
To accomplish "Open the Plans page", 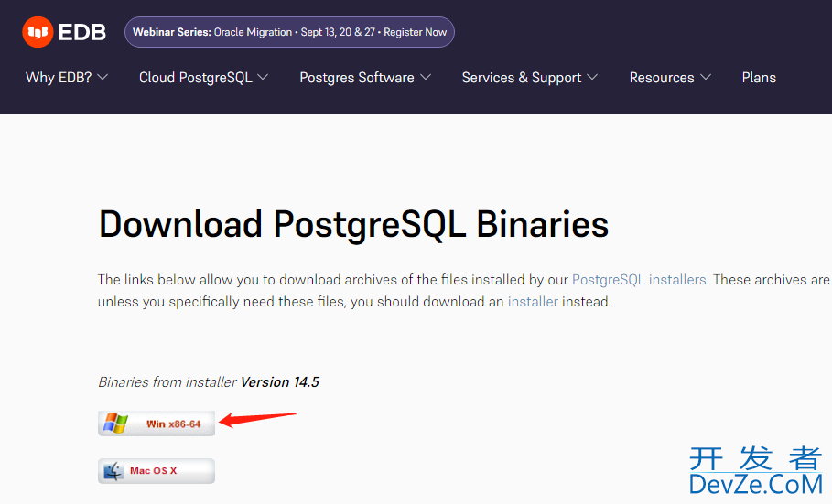I will tap(759, 78).
